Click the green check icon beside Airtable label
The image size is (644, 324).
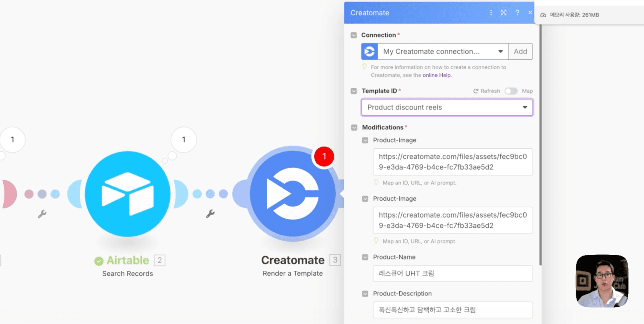click(x=99, y=261)
